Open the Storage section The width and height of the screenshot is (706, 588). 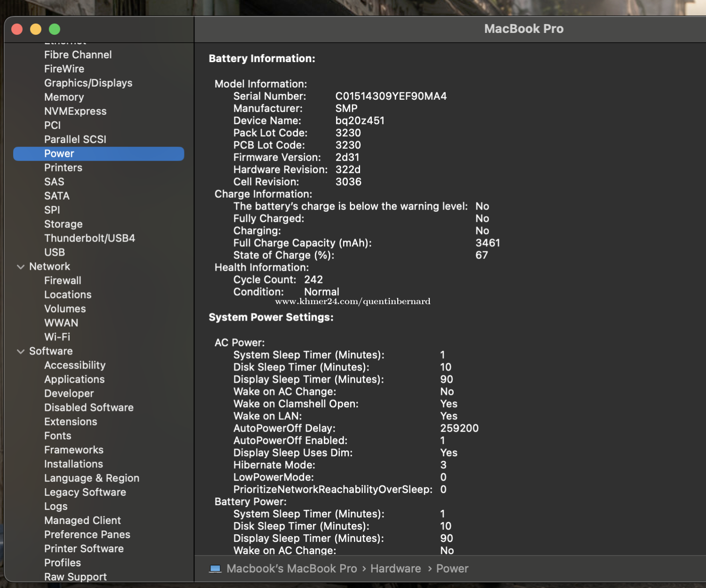64,224
